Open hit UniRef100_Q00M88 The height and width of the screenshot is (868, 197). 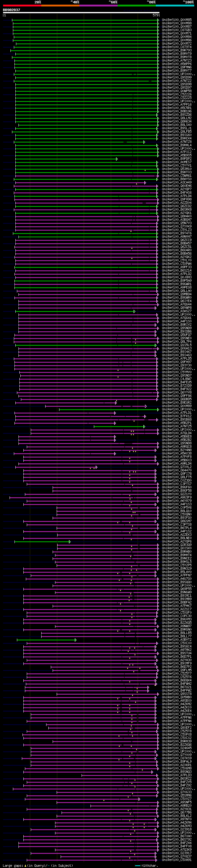[x=177, y=23]
